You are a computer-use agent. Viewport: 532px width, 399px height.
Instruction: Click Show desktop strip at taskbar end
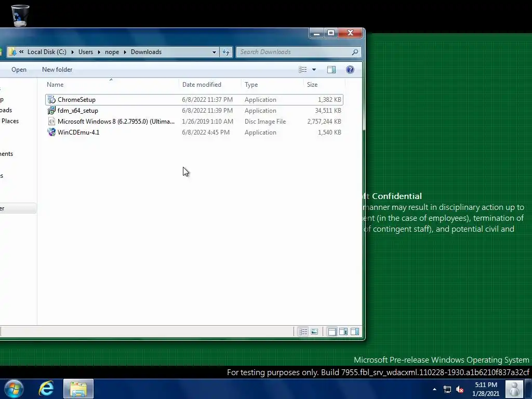(528, 389)
